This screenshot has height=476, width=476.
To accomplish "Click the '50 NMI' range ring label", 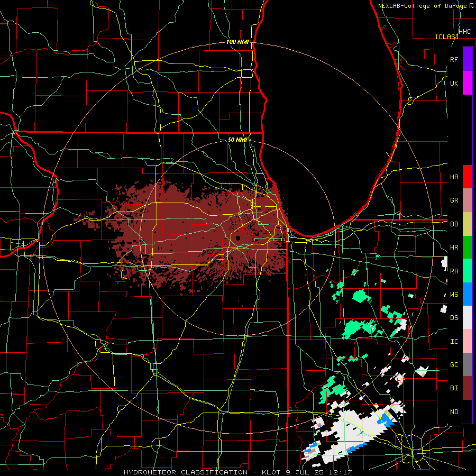I will 237,140.
